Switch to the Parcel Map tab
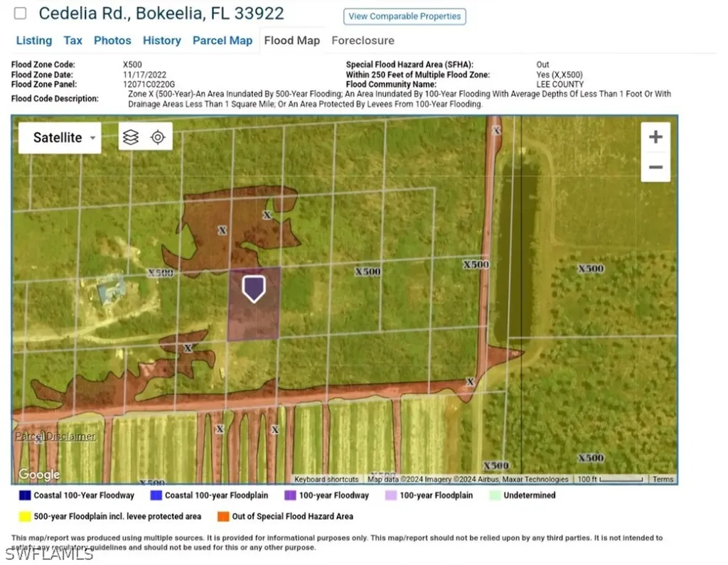 [223, 41]
